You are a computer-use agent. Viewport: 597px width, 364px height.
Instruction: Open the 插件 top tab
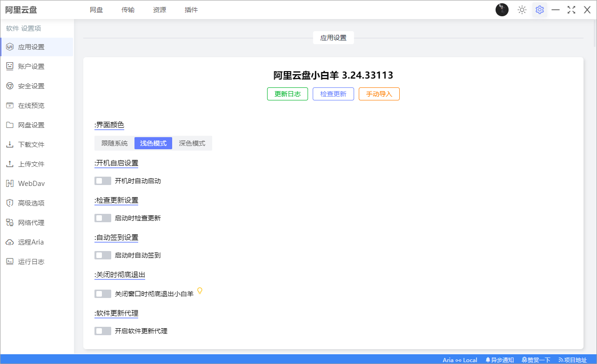tap(191, 10)
